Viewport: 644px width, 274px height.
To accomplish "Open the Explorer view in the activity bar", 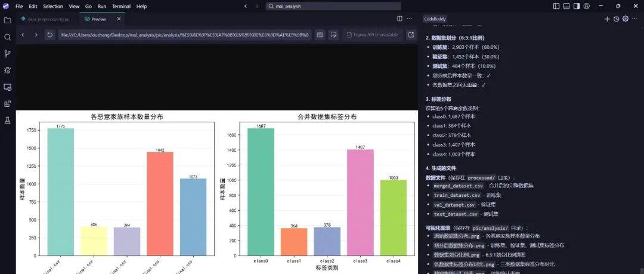I will tap(7, 20).
